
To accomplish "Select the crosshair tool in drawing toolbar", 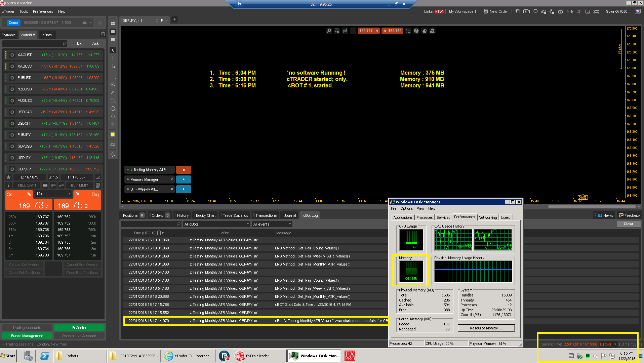I will click(x=113, y=58).
